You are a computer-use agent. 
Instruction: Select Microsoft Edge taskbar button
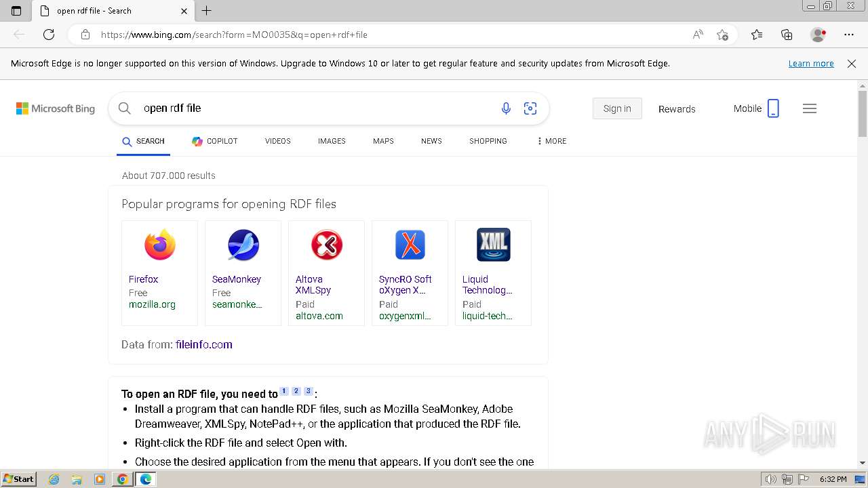146,479
